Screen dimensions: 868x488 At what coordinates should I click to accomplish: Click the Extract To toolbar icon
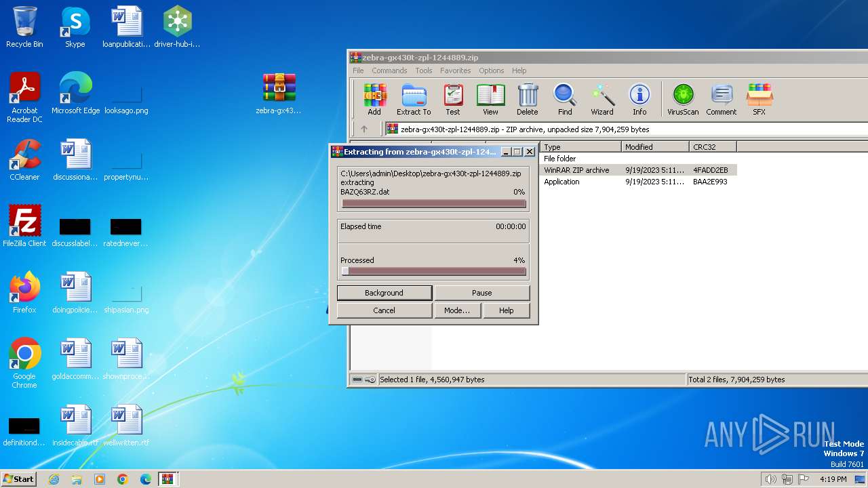(x=414, y=100)
